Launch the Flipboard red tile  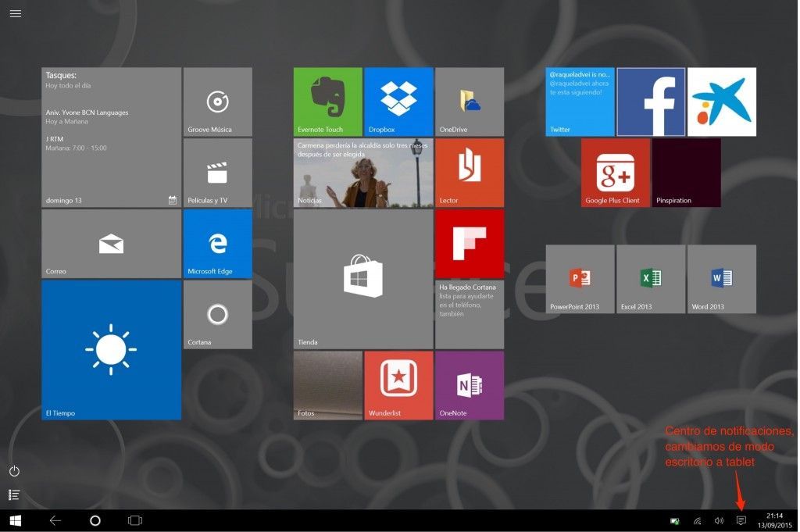coord(470,244)
